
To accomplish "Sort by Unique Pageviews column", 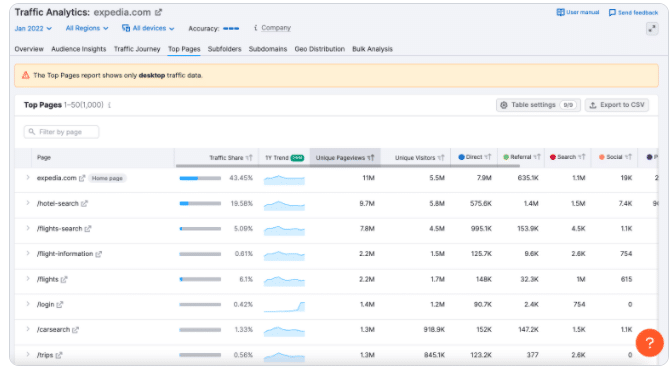I will click(x=345, y=158).
